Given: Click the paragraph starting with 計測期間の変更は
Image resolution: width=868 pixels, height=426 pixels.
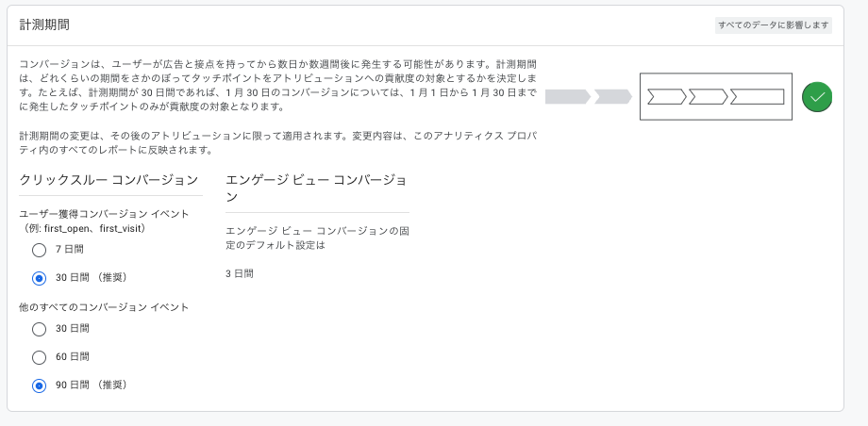Looking at the screenshot, I should (x=278, y=142).
